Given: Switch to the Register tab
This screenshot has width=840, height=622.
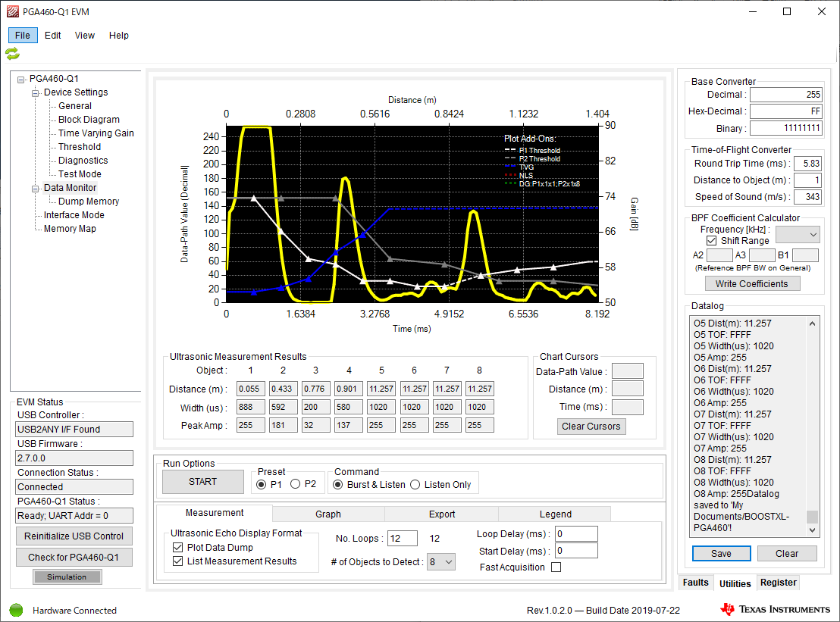Looking at the screenshot, I should (779, 583).
